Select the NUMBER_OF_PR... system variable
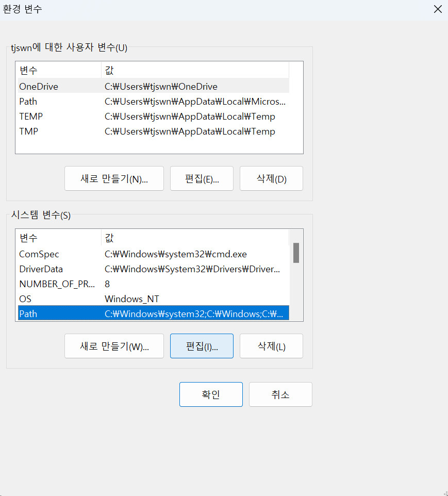The height and width of the screenshot is (496, 448). coord(154,284)
